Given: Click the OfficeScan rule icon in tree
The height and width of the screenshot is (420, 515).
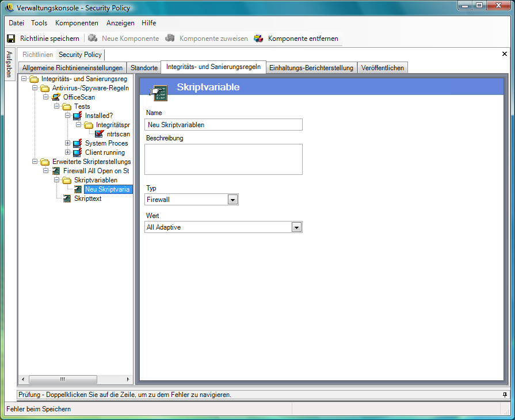Looking at the screenshot, I should (x=56, y=97).
